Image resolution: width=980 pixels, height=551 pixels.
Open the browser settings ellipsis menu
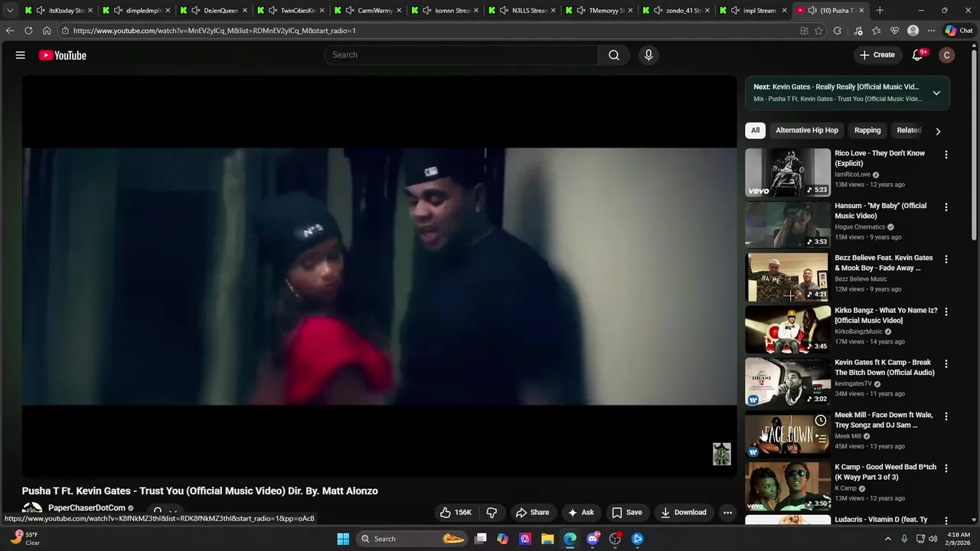931,31
